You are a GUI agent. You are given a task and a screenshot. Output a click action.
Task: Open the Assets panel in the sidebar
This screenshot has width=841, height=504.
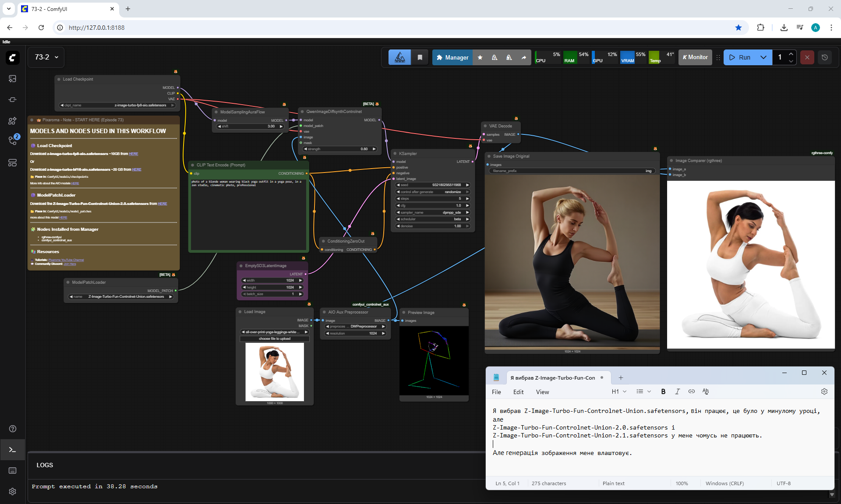point(12,79)
